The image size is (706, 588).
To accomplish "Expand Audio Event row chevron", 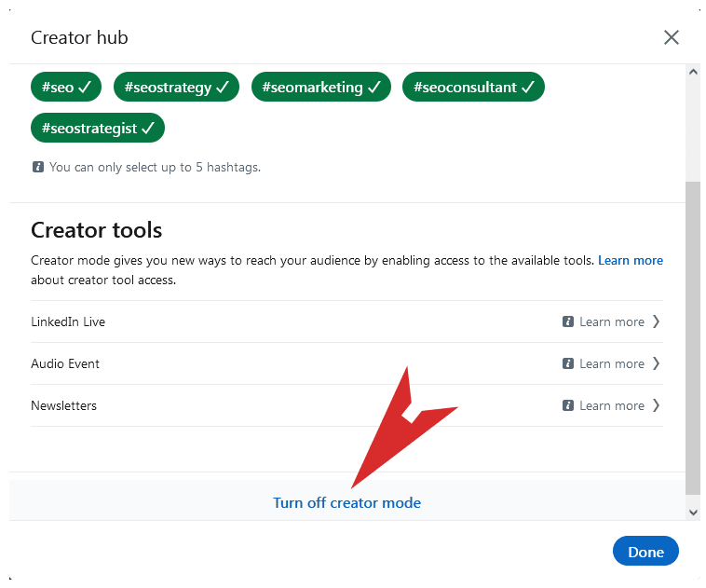I will (x=656, y=363).
